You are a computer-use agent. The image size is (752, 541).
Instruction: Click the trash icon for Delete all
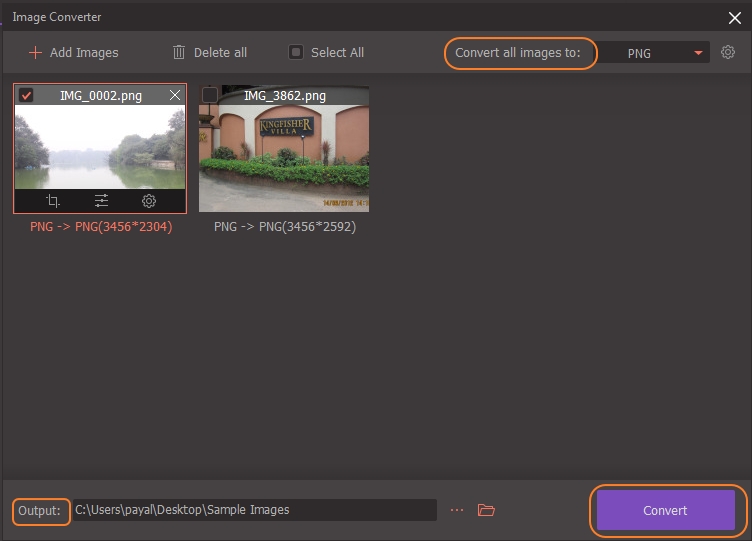coord(179,52)
